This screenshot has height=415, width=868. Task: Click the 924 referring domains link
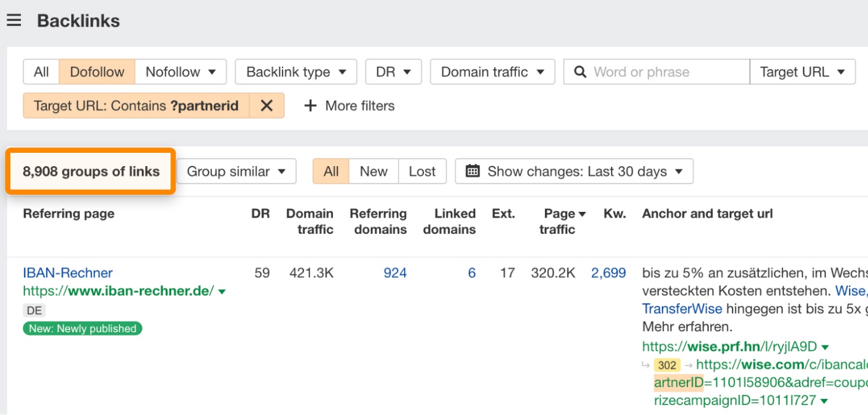[395, 273]
